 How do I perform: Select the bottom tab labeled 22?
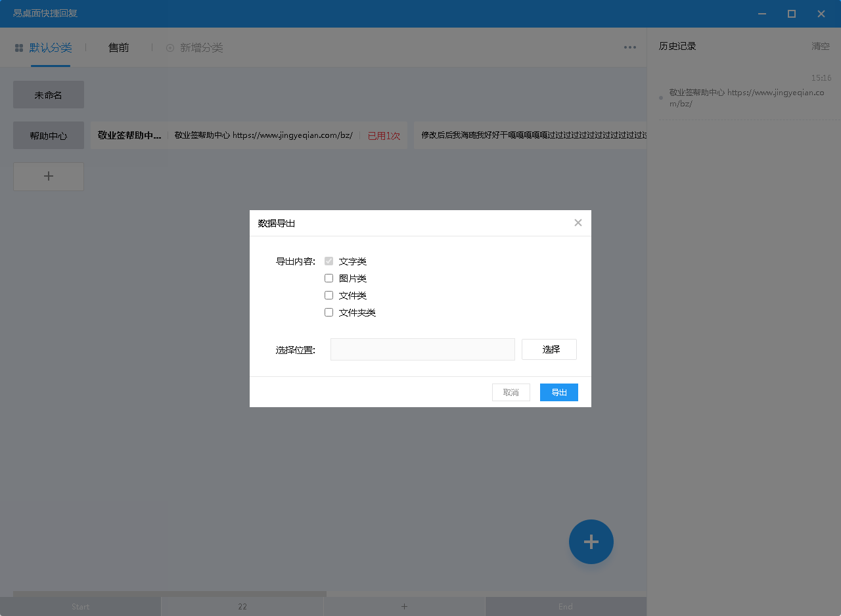tap(242, 606)
